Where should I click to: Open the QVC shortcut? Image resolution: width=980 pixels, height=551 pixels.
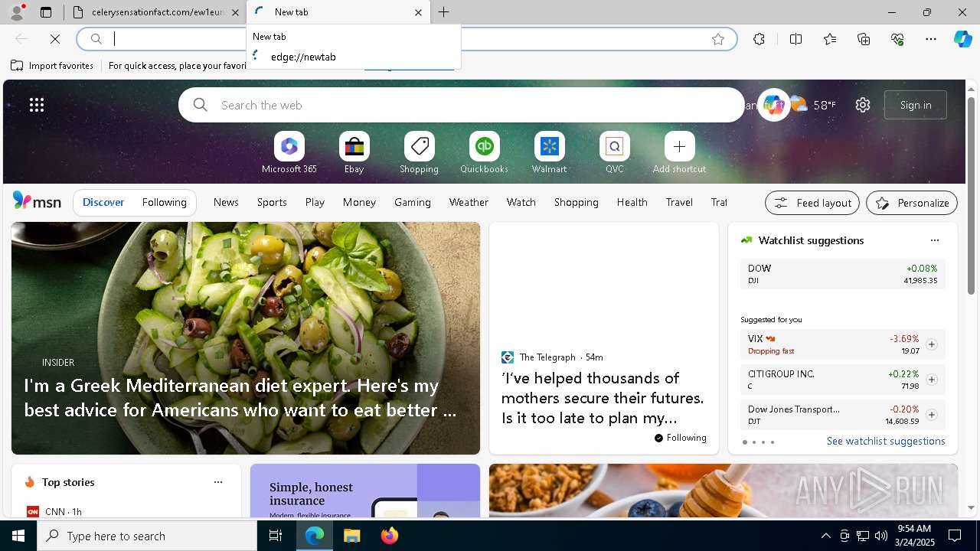click(615, 152)
